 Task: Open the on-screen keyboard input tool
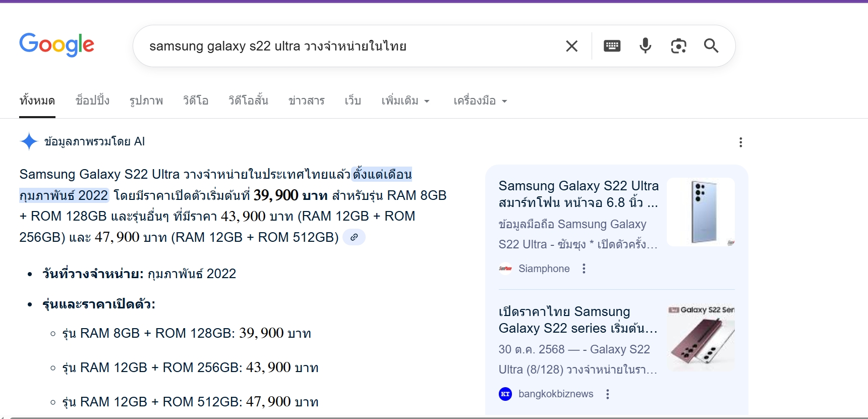(612, 46)
